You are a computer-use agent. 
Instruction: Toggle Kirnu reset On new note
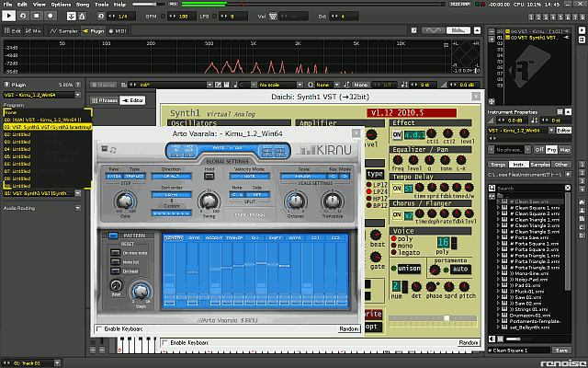115,253
